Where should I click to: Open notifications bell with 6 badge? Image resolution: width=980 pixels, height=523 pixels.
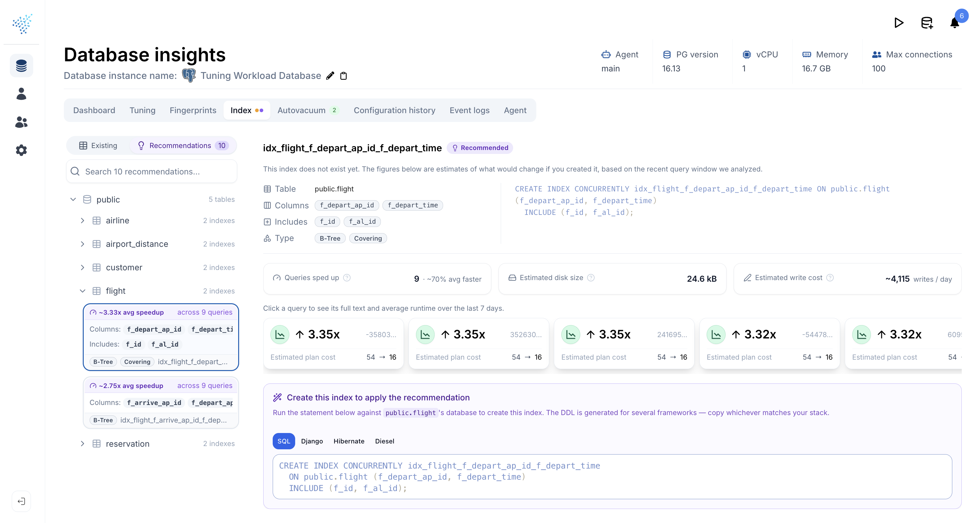[955, 23]
